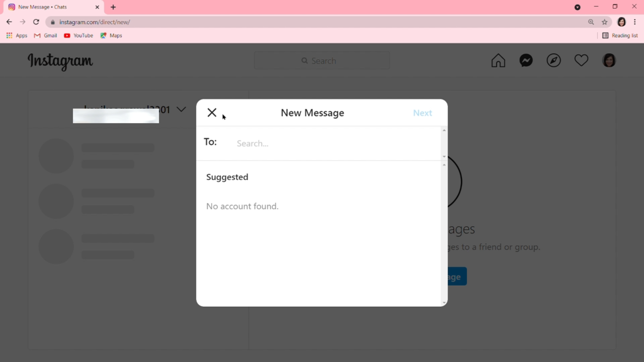644x362 pixels.
Task: Open the Messenger direct messages icon
Action: point(526,61)
